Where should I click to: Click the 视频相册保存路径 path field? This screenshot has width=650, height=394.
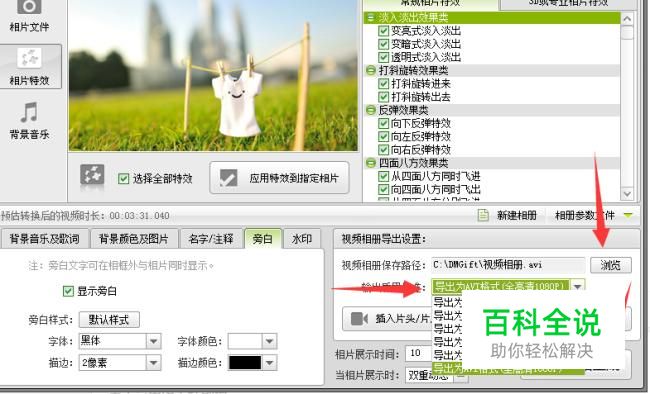508,265
